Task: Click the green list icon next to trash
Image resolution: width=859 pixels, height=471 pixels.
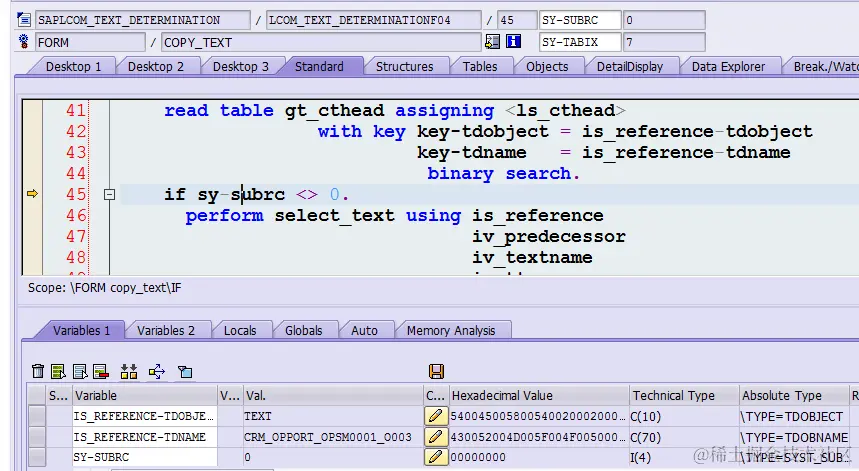Action: (58, 371)
